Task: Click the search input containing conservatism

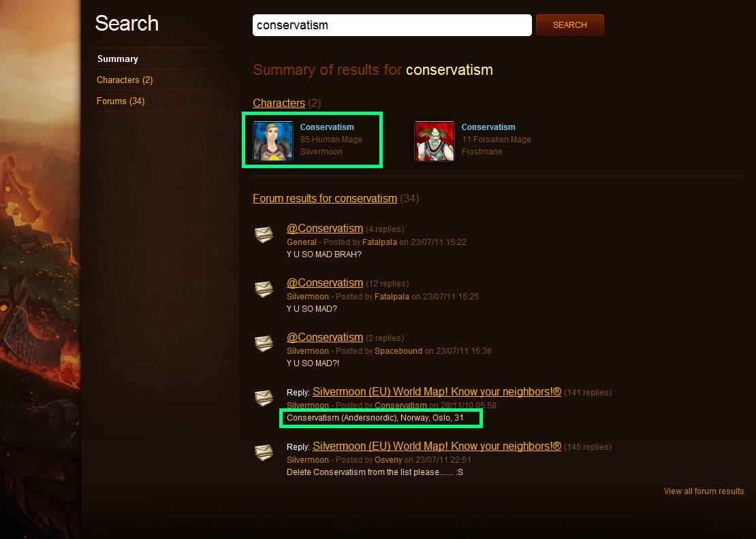Action: [x=392, y=25]
